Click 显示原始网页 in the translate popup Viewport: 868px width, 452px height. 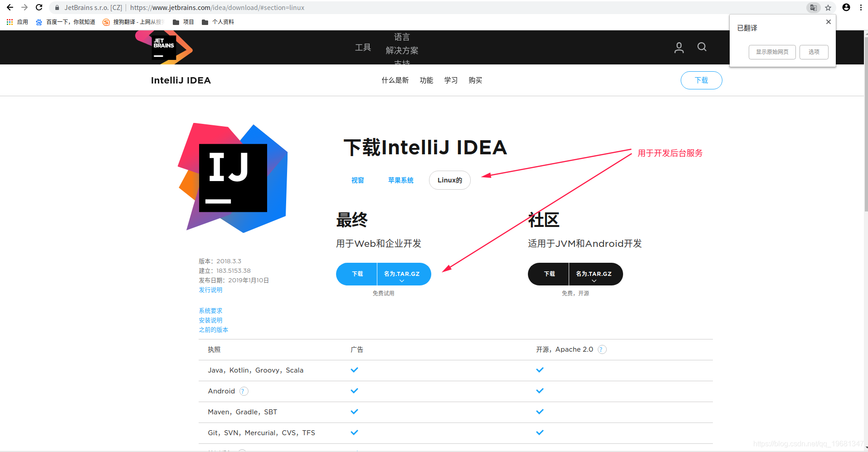pyautogui.click(x=772, y=52)
